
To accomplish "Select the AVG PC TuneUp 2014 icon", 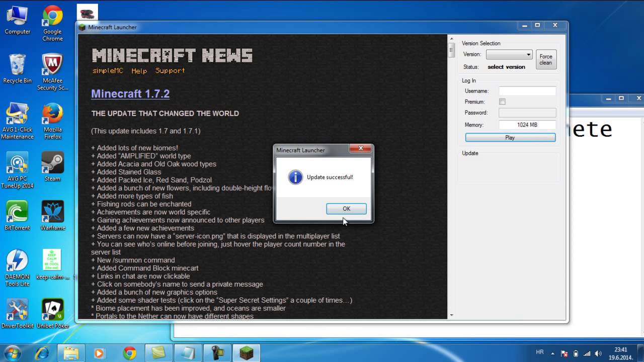I will 17,170.
